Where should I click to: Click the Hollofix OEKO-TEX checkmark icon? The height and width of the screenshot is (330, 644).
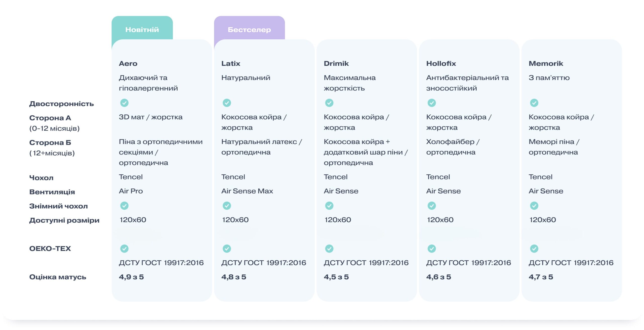[x=432, y=249]
